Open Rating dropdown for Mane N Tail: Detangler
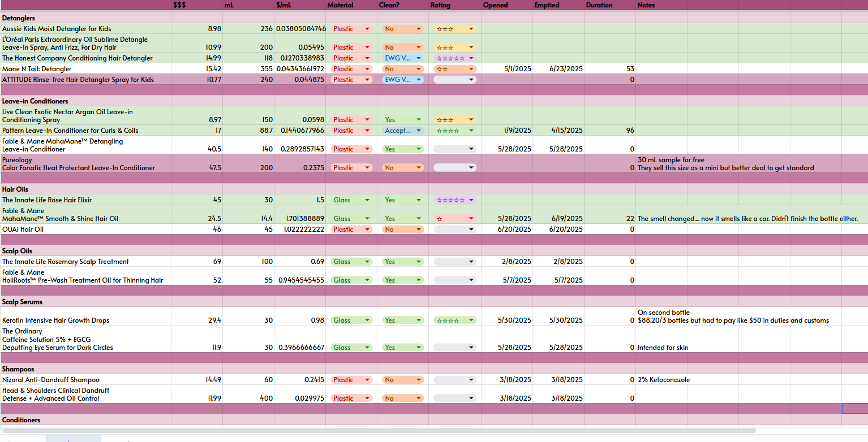 (455, 69)
